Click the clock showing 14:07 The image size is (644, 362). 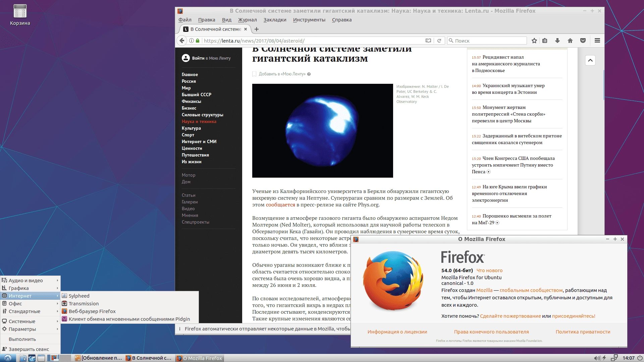pos(629,358)
